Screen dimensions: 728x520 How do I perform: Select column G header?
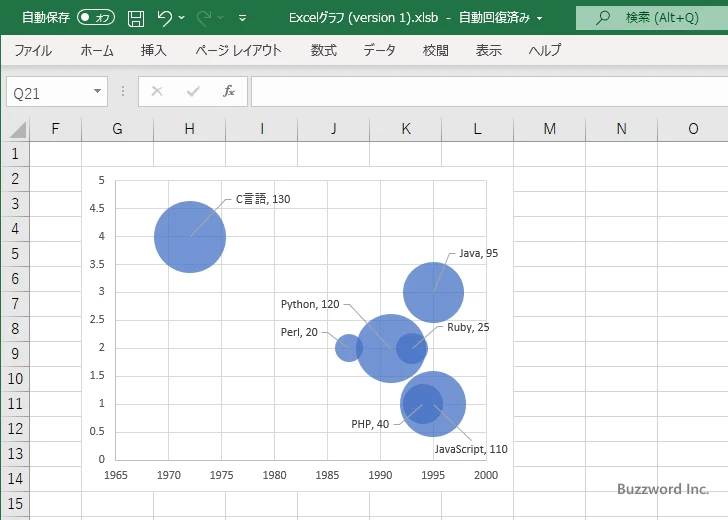pos(117,129)
